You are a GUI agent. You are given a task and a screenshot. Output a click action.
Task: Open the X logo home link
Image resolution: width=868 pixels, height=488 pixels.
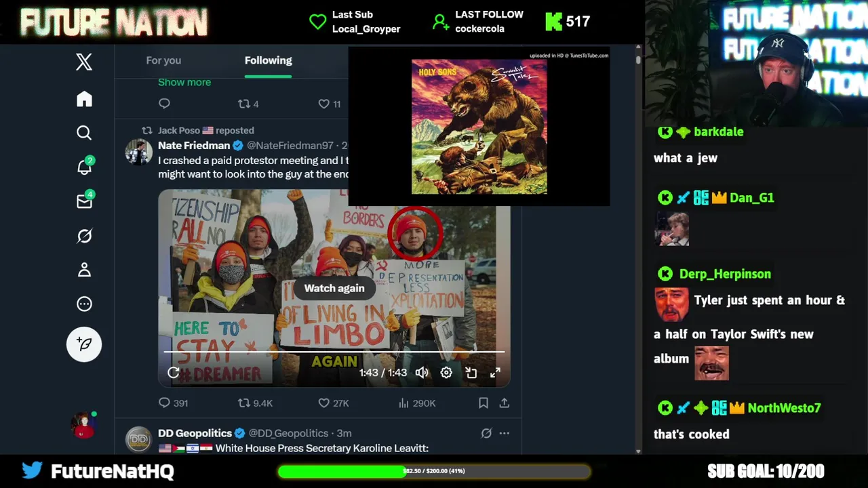[84, 62]
